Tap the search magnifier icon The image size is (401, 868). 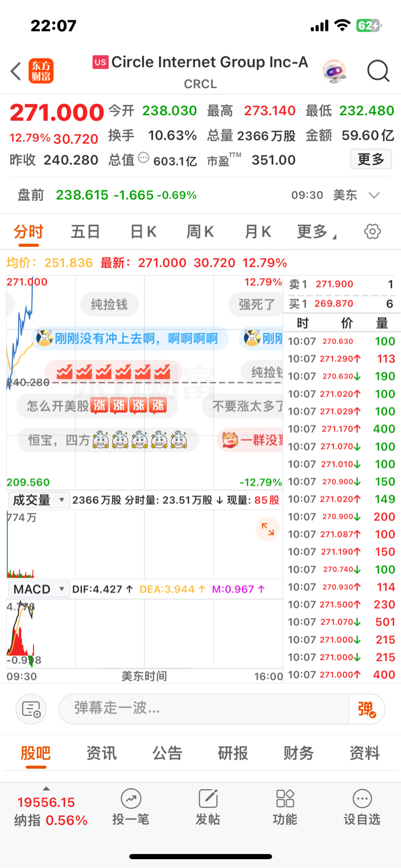click(x=378, y=71)
